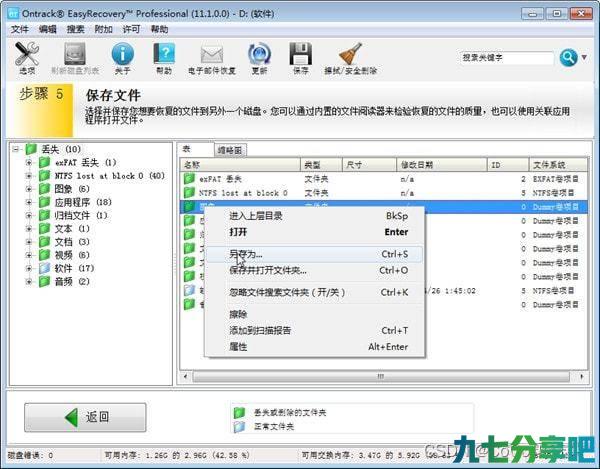
Task: Expand the 软件 (17) tree node
Action: (x=28, y=268)
